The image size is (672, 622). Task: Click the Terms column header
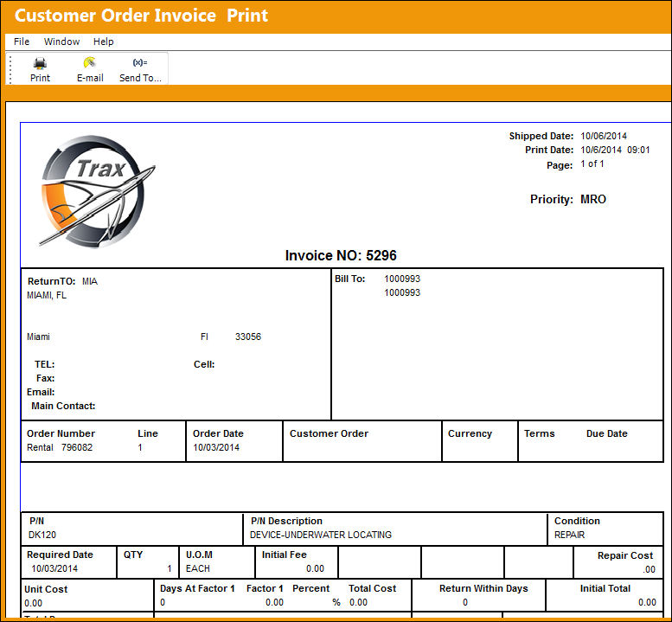coord(539,433)
